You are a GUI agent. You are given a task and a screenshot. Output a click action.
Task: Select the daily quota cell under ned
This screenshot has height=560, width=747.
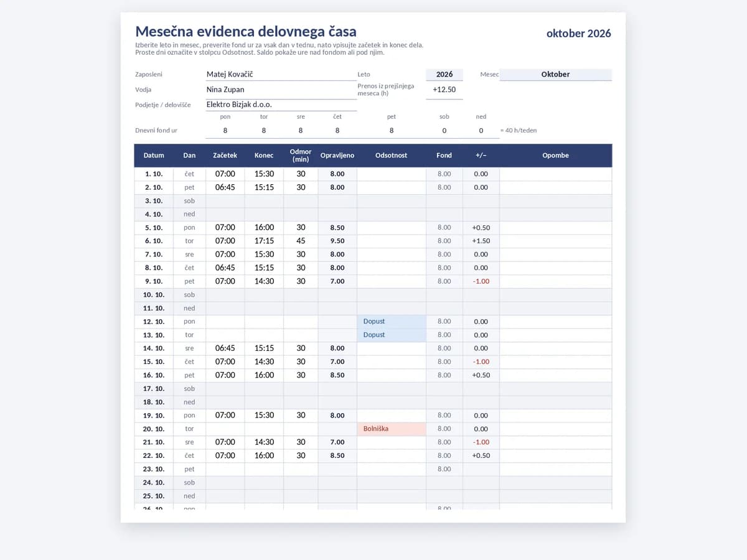481,131
